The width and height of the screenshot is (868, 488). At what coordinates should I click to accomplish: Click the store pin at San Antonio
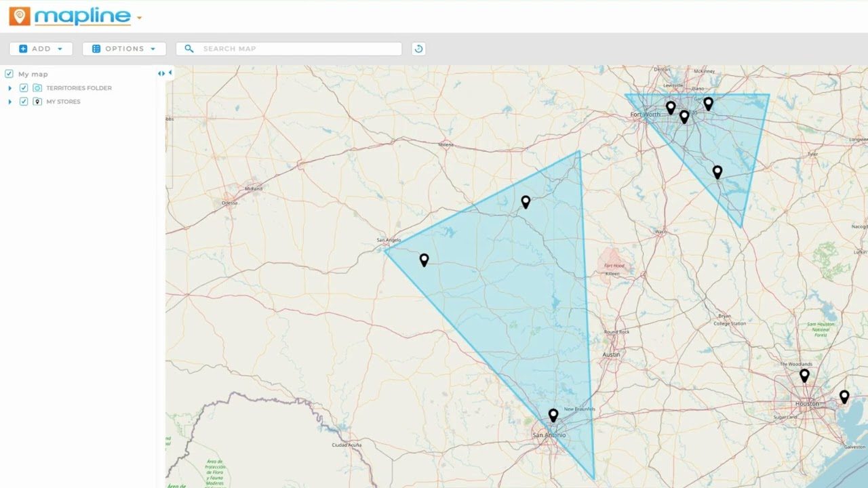point(553,415)
